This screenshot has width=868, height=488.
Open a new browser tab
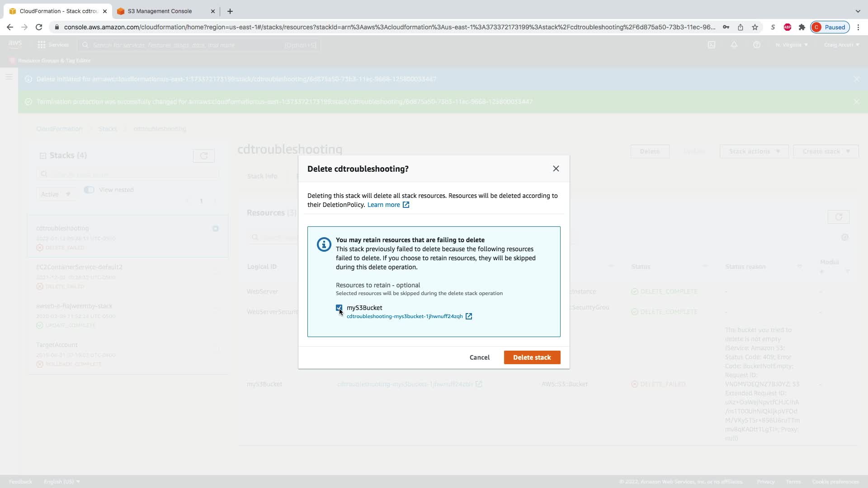[230, 11]
